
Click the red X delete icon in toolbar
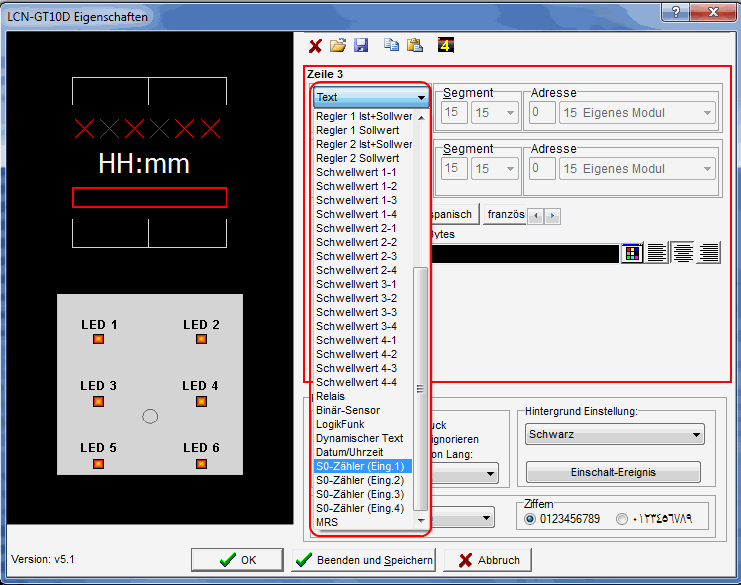[315, 46]
